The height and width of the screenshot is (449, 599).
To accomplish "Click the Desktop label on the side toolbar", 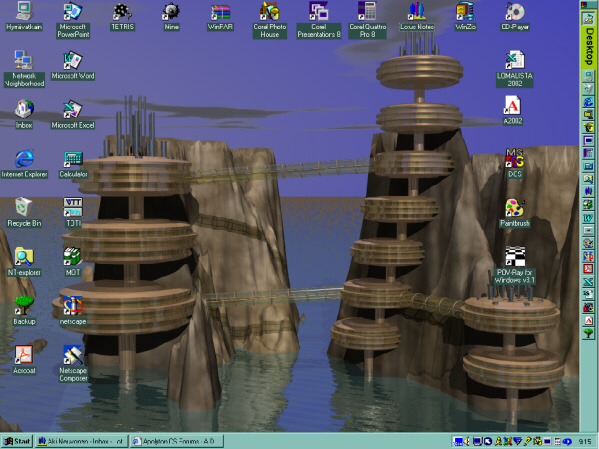I will pyautogui.click(x=589, y=46).
